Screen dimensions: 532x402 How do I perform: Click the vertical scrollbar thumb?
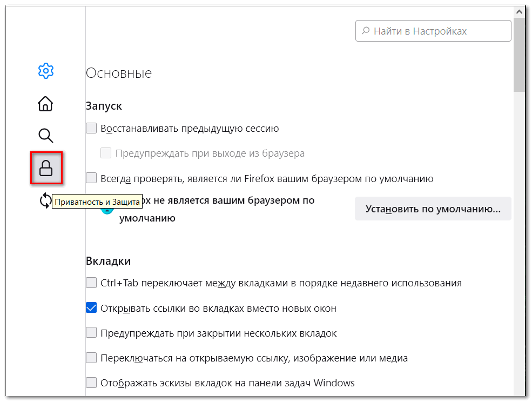519,55
